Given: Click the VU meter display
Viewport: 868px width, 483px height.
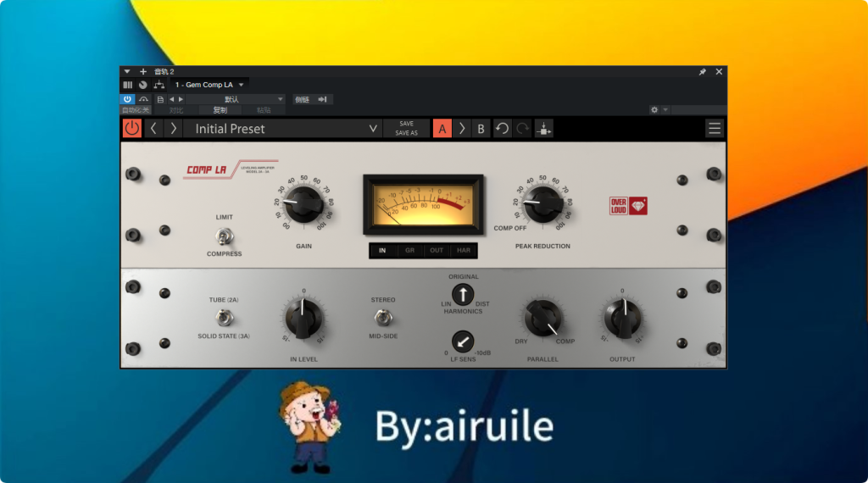Looking at the screenshot, I should click(423, 205).
